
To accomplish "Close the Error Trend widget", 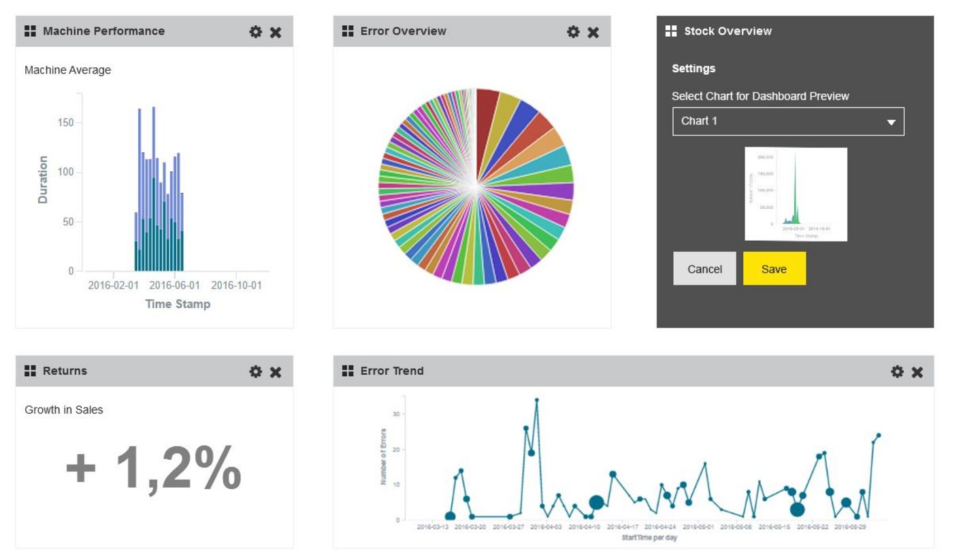I will click(x=917, y=371).
